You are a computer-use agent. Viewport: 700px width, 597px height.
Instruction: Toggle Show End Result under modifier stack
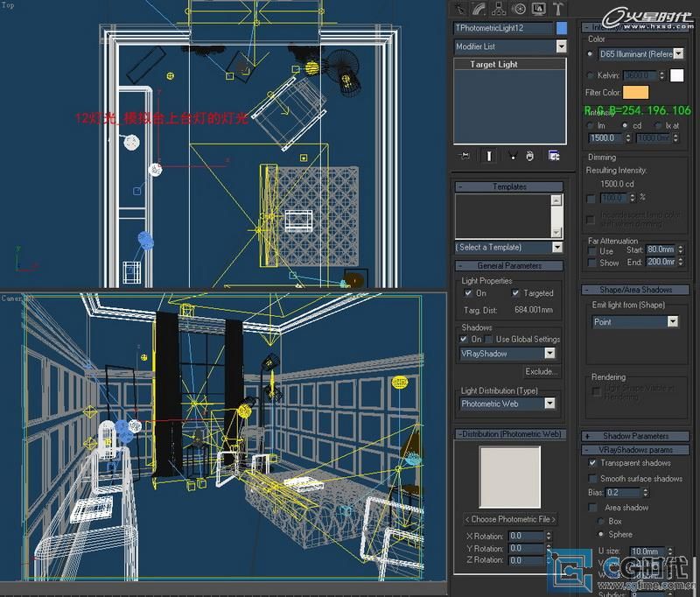click(x=489, y=156)
